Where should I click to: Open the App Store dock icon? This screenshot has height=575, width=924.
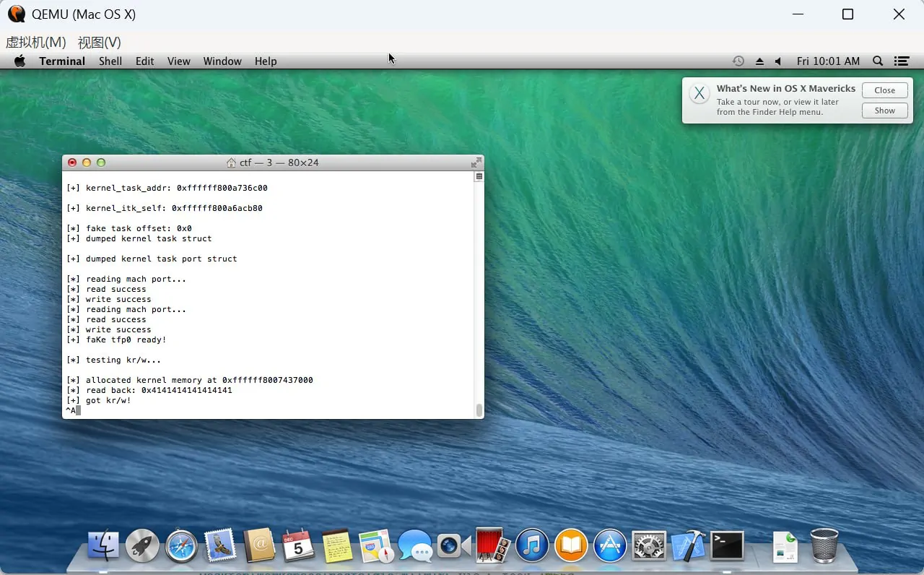(x=609, y=545)
